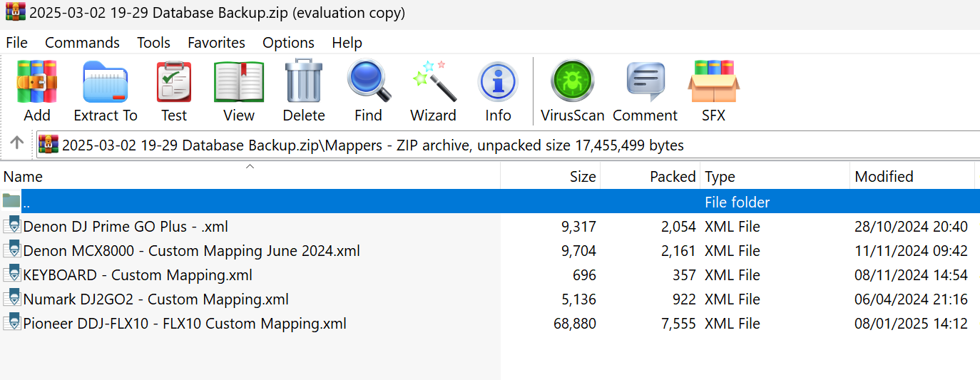Sort files by Packed column header

click(x=650, y=176)
